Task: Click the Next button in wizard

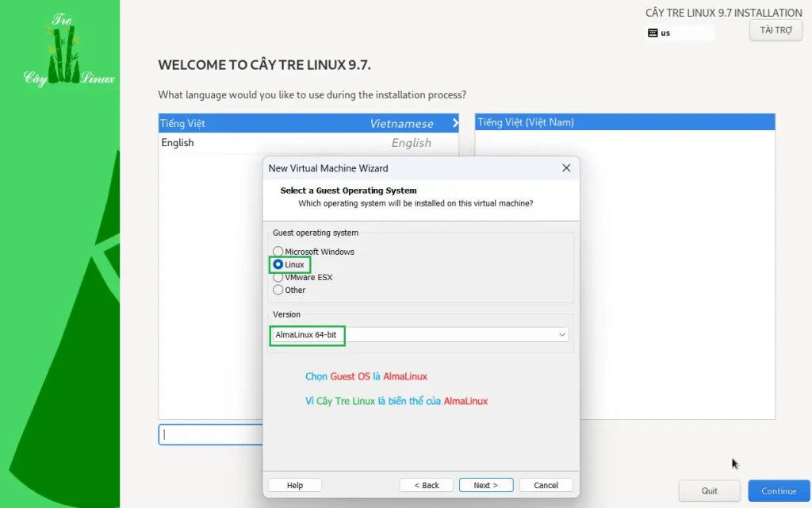Action: [486, 485]
